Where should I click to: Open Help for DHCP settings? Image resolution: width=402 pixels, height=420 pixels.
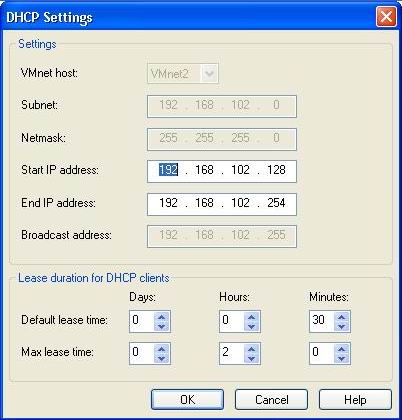point(355,399)
